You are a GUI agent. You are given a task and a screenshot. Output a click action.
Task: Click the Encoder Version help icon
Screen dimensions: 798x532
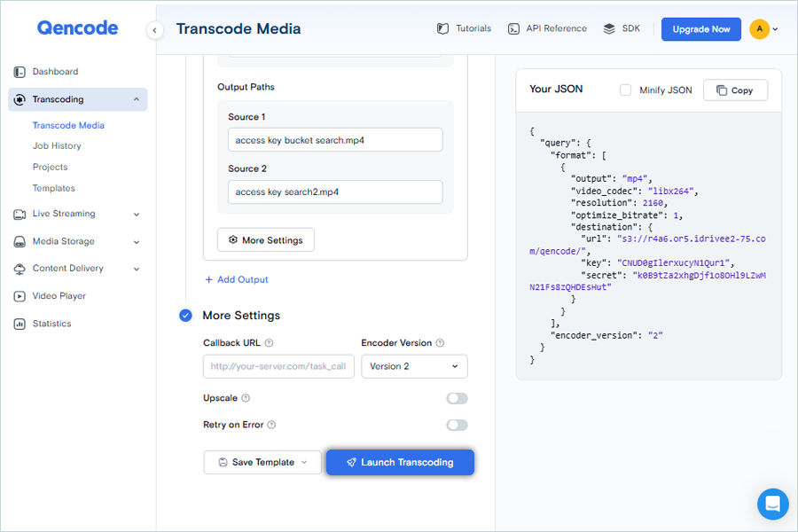point(441,343)
